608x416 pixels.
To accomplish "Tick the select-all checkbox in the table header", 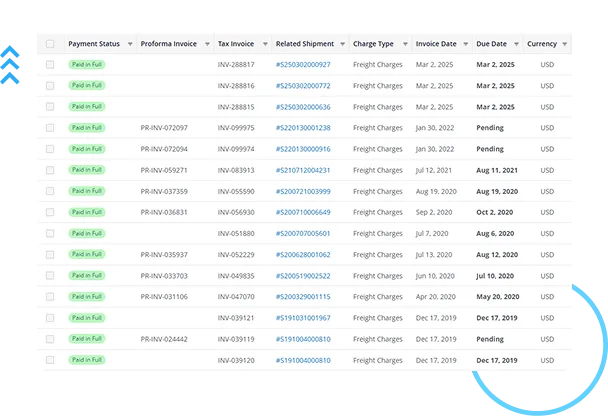I will pos(50,44).
